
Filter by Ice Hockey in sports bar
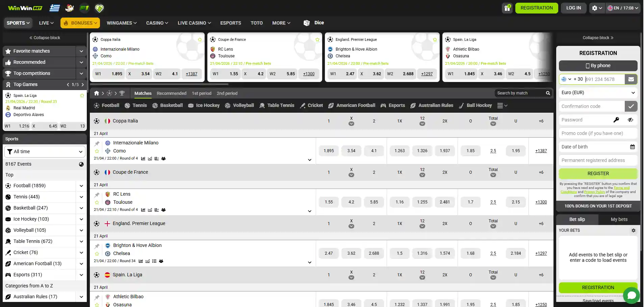(204, 106)
